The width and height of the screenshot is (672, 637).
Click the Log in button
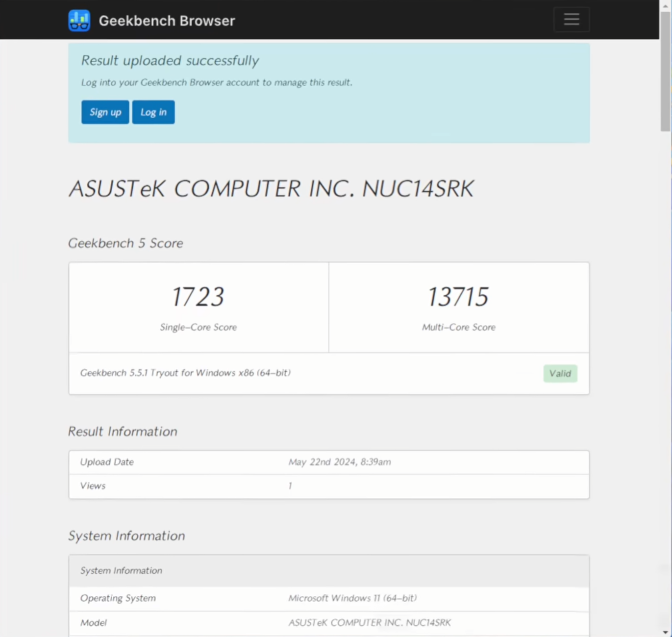(x=153, y=112)
